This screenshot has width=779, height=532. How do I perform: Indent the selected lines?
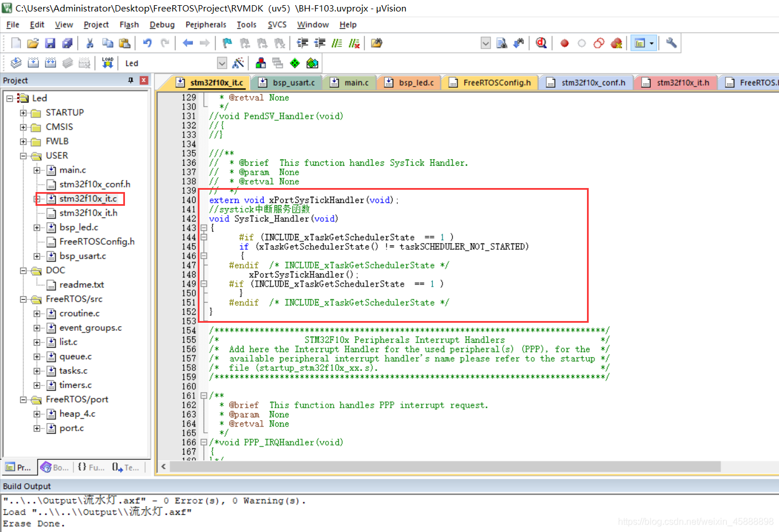(x=302, y=43)
